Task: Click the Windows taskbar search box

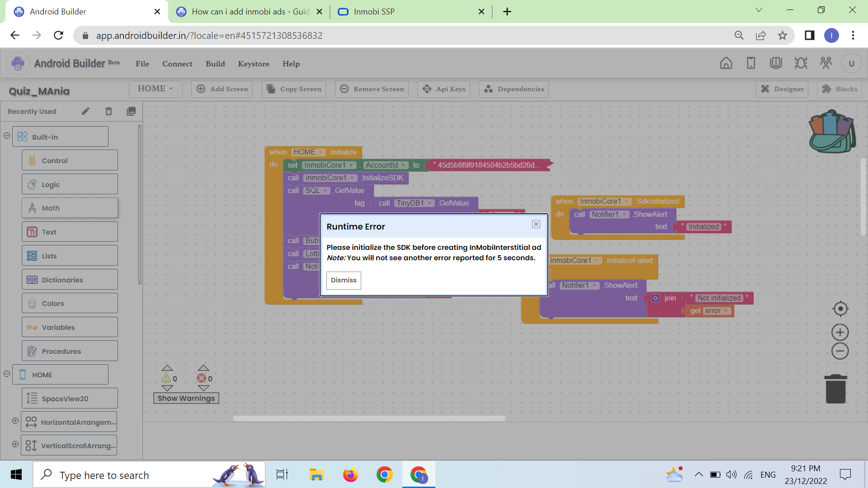Action: click(x=149, y=475)
